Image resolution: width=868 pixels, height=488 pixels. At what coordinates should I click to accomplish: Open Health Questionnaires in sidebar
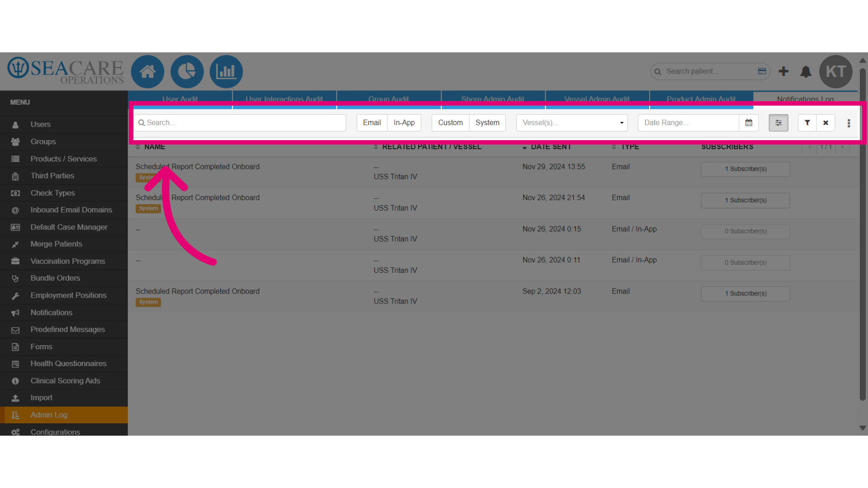point(64,364)
